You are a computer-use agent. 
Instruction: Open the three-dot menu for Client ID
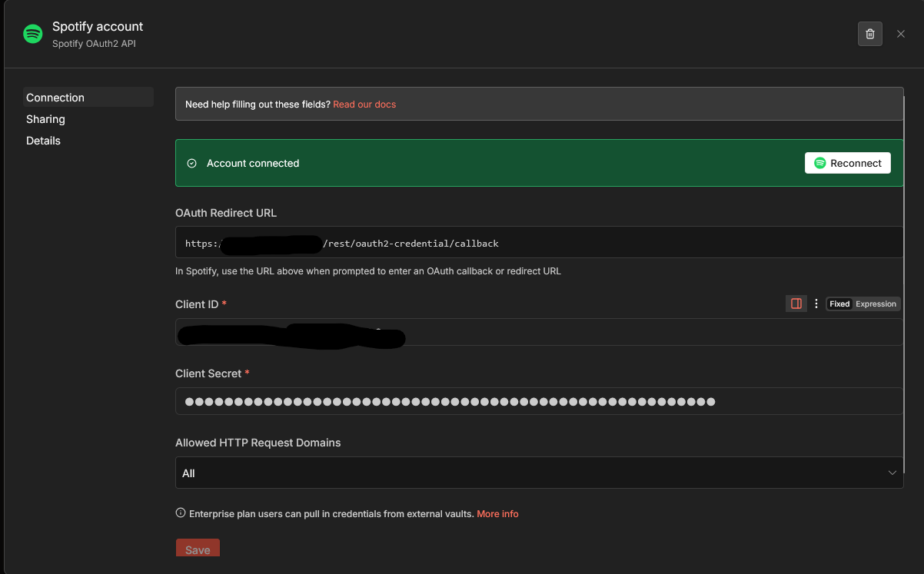pos(816,304)
